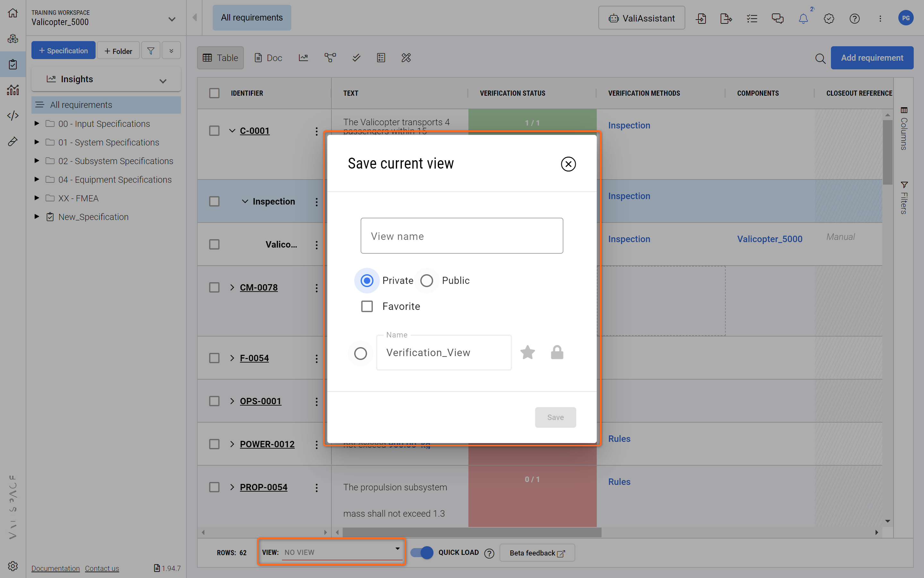Image resolution: width=924 pixels, height=578 pixels.
Task: Open the Filters side panel
Action: click(904, 197)
